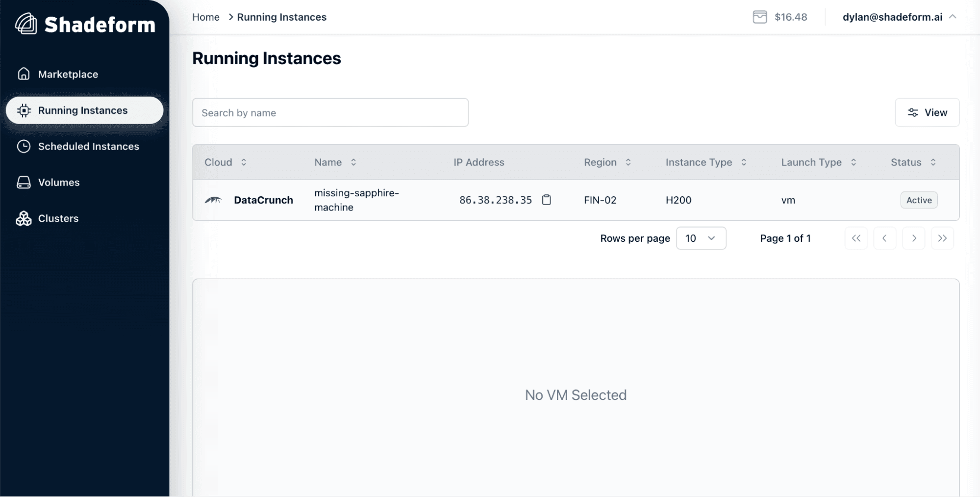Copy IP address with clipboard icon
980x497 pixels.
pyautogui.click(x=546, y=200)
